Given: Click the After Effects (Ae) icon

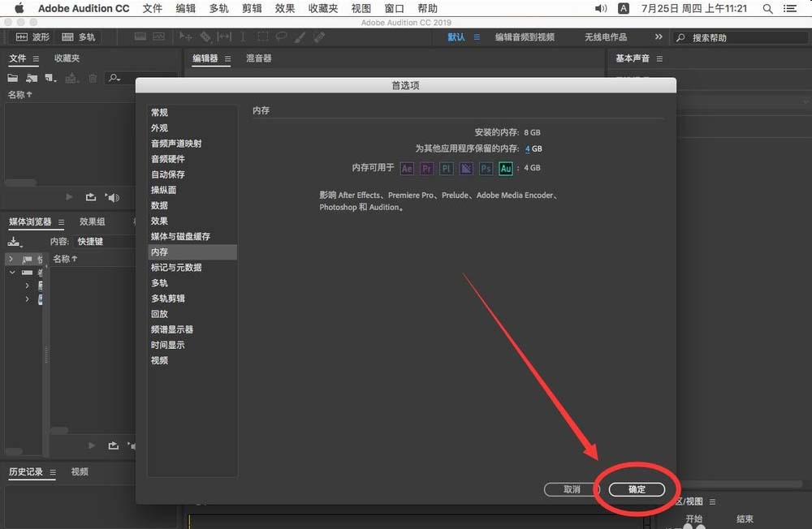Looking at the screenshot, I should click(407, 168).
